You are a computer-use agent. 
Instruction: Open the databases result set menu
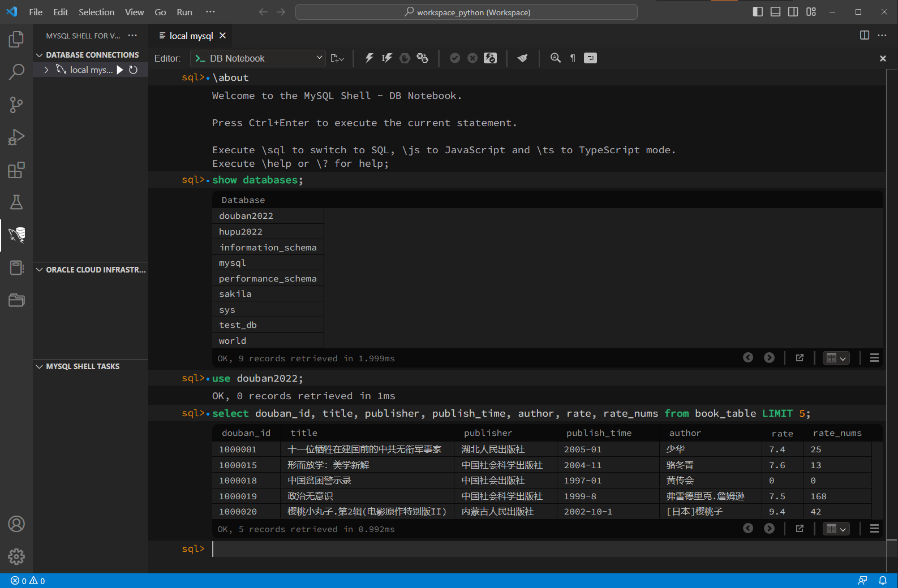[874, 357]
